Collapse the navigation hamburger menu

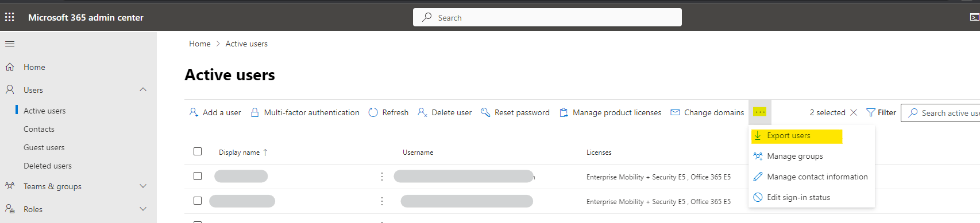coord(10,44)
